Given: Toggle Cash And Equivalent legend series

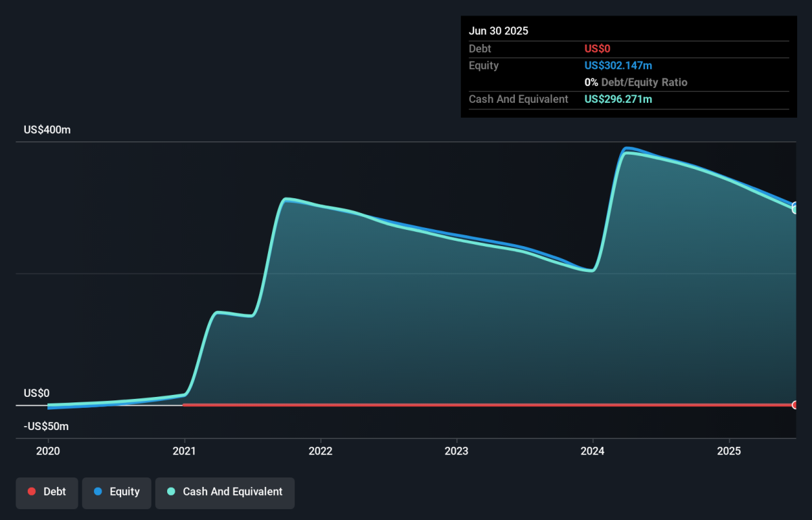Looking at the screenshot, I should (225, 493).
